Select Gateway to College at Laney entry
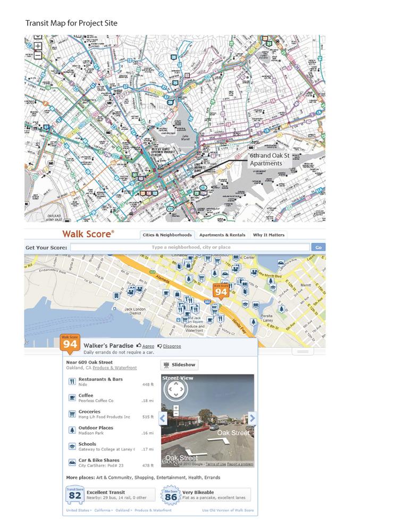This screenshot has height=532, width=411. (106, 449)
